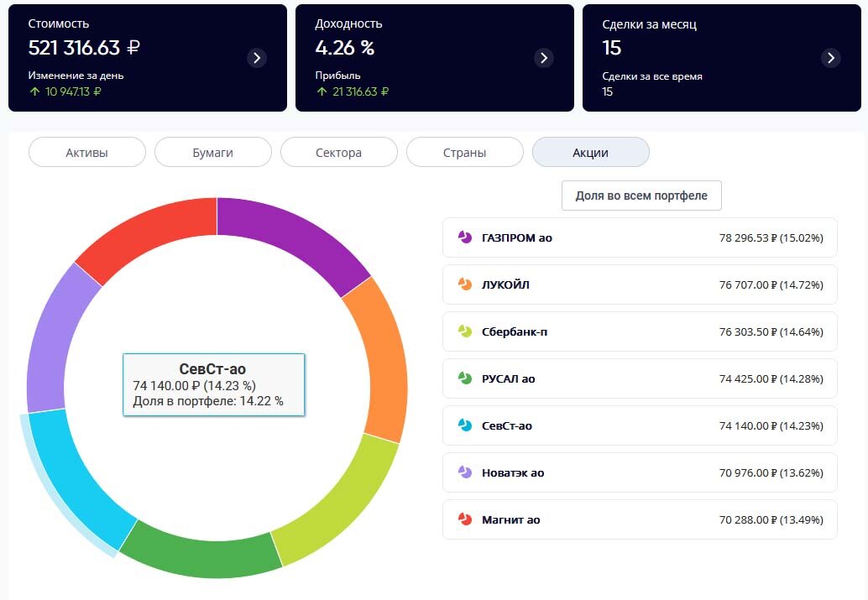Click the 4.26 % yield figure

(345, 48)
